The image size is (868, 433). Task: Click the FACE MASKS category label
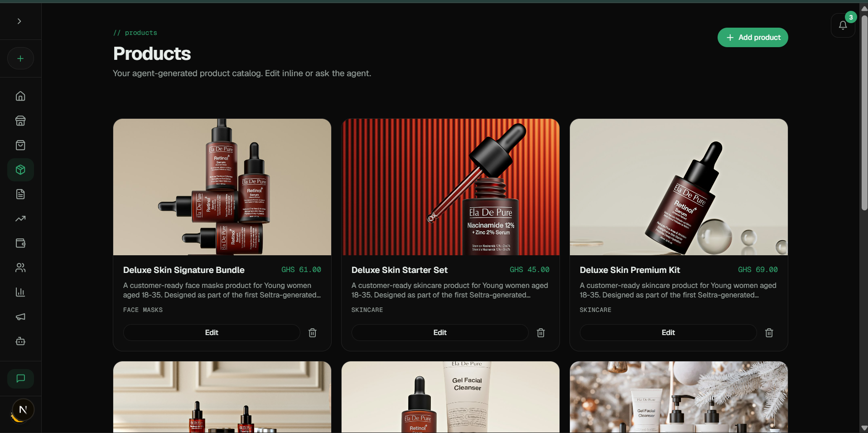point(143,310)
